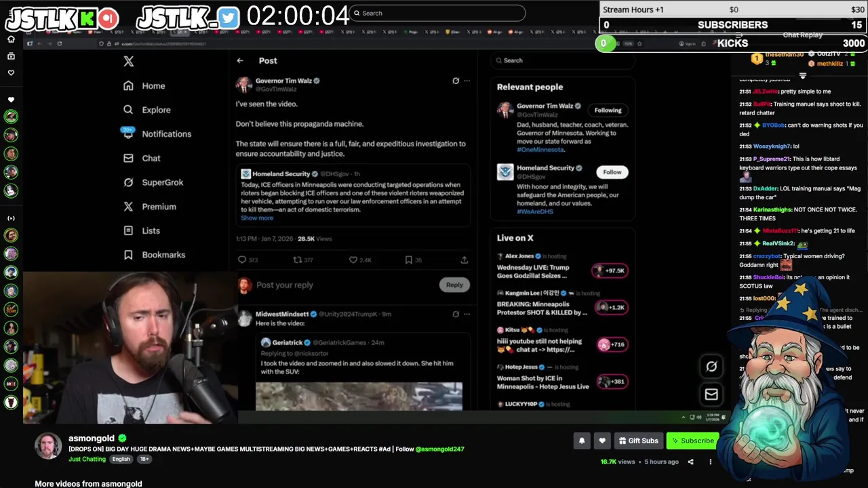Open the Kick browse videos sidebar icon
Screen dimensions: 868x488
pos(11,56)
